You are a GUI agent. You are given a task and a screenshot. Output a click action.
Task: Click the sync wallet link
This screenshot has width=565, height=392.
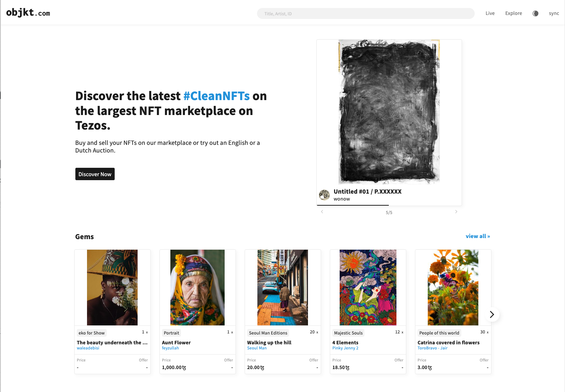point(554,13)
